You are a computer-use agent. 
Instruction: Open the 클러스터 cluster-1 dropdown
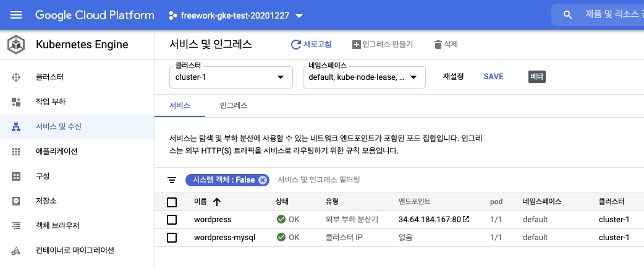point(231,77)
